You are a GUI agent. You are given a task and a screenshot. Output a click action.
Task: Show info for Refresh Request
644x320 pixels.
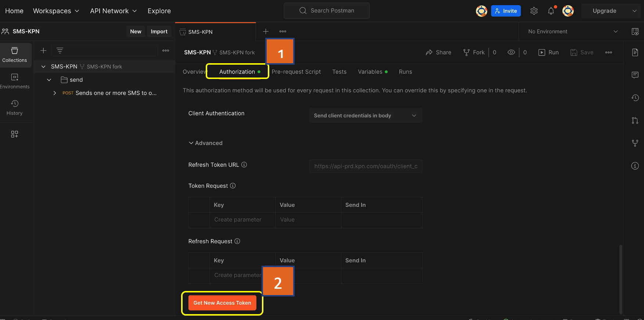(x=237, y=241)
